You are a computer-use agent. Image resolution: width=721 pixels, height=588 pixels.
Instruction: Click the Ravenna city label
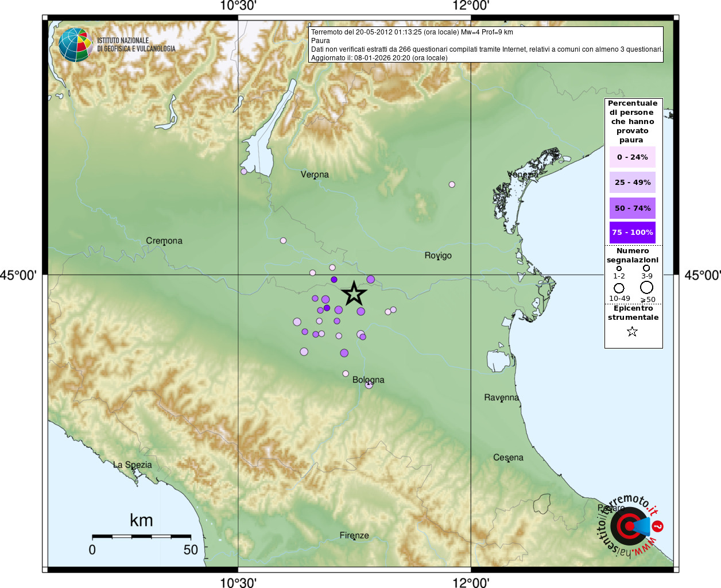[x=502, y=397]
